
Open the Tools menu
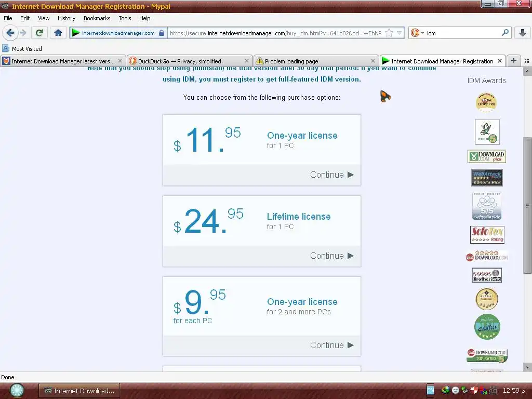[x=125, y=18]
